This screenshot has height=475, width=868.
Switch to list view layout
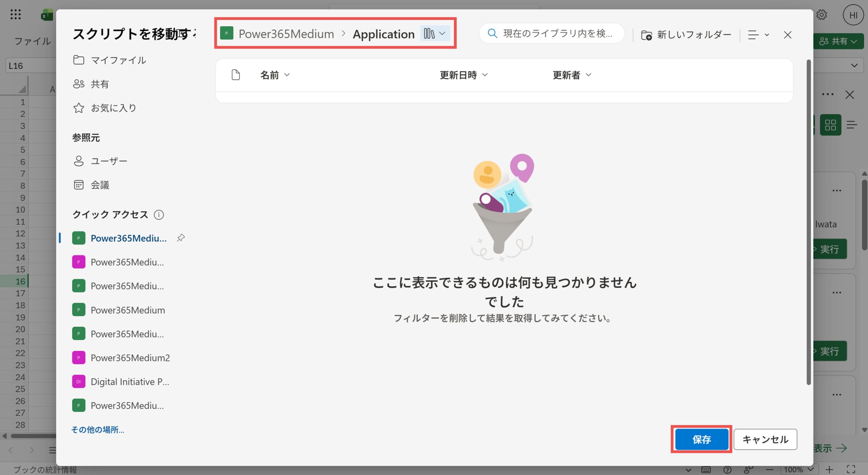click(852, 125)
